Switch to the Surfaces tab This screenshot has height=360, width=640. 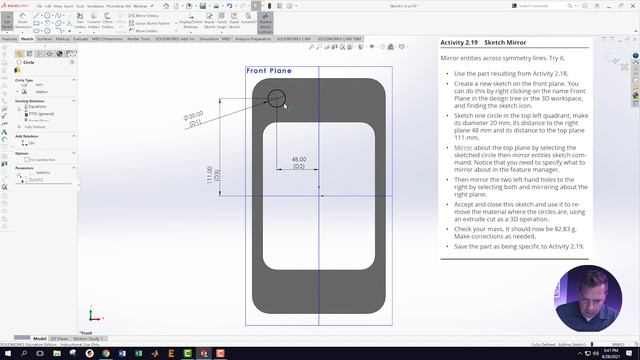[x=44, y=39]
